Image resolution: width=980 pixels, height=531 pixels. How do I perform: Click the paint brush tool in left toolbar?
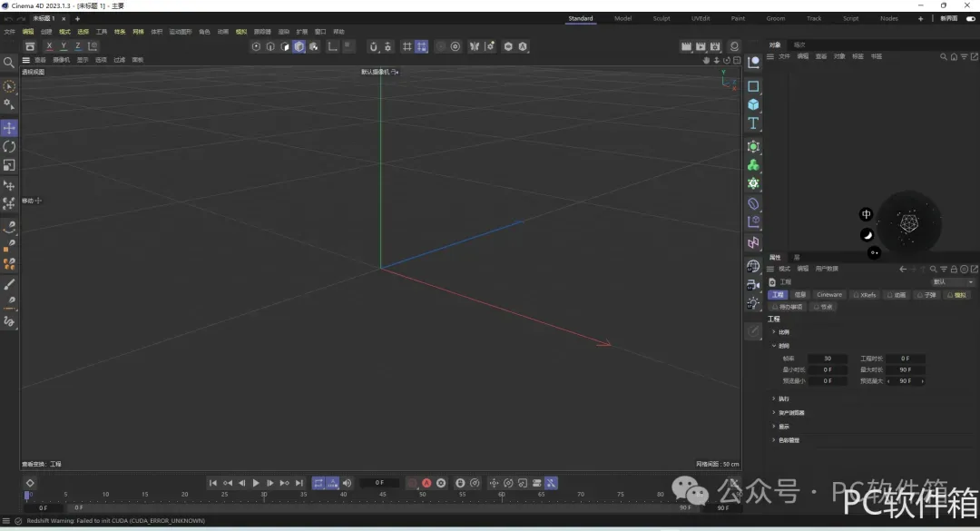point(9,285)
